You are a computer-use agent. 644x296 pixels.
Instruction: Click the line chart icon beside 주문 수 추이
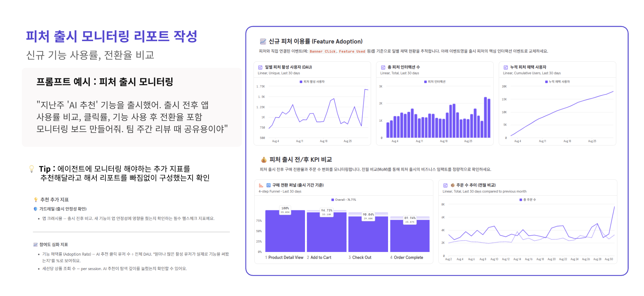pos(445,185)
